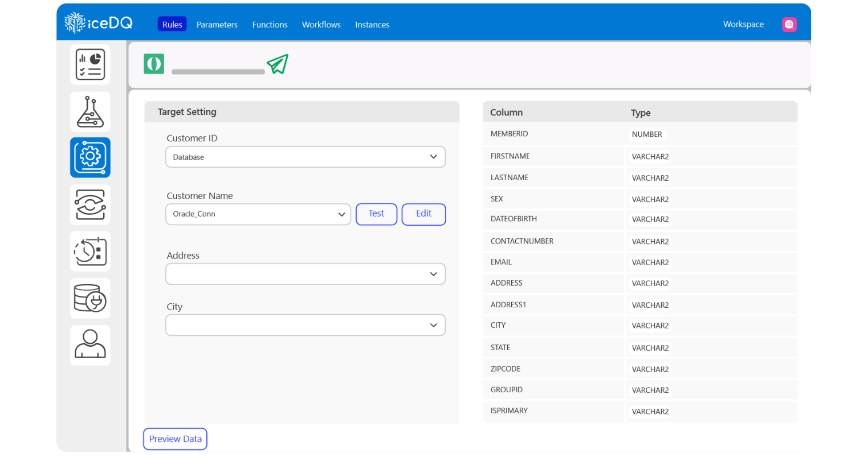Go to the Workflows tab

point(321,25)
